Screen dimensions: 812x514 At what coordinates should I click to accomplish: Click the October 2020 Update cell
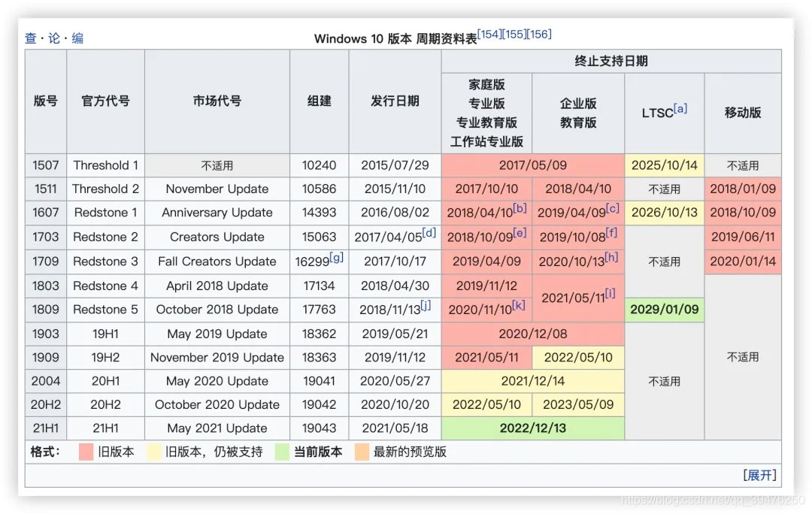217,405
